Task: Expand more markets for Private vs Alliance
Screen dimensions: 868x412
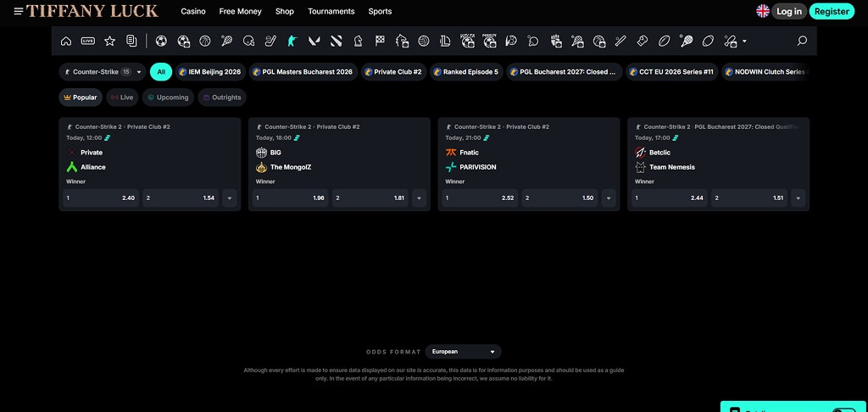Action: pyautogui.click(x=230, y=198)
